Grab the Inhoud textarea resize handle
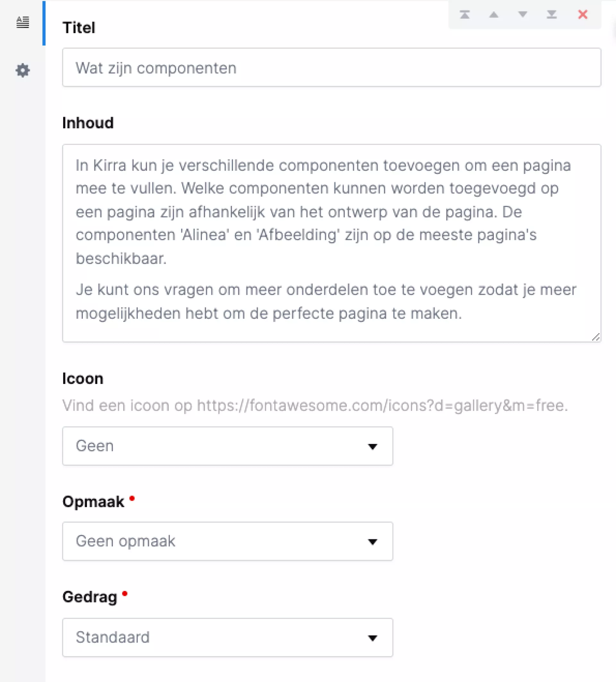This screenshot has width=616, height=682. [596, 337]
